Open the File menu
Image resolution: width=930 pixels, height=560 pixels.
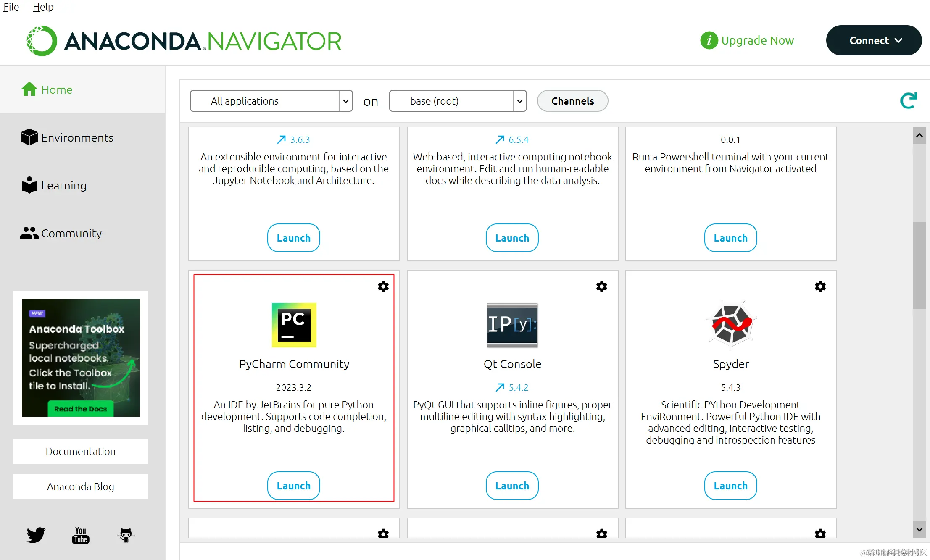[x=11, y=7]
